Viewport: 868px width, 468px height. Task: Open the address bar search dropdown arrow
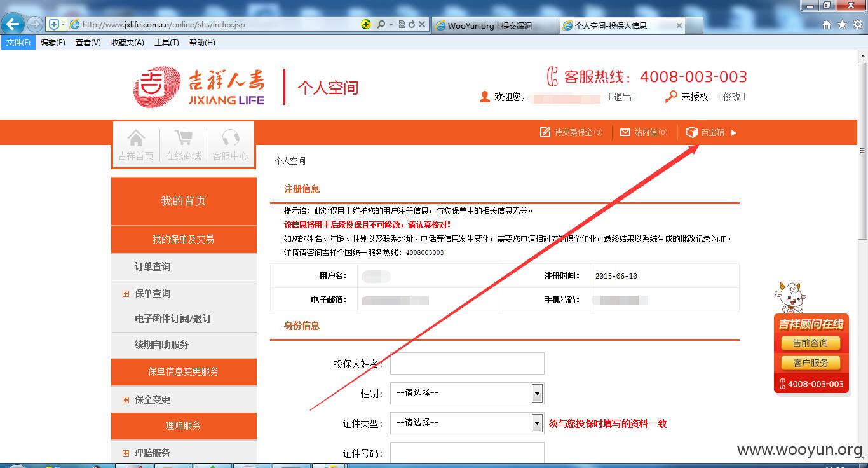(x=391, y=24)
